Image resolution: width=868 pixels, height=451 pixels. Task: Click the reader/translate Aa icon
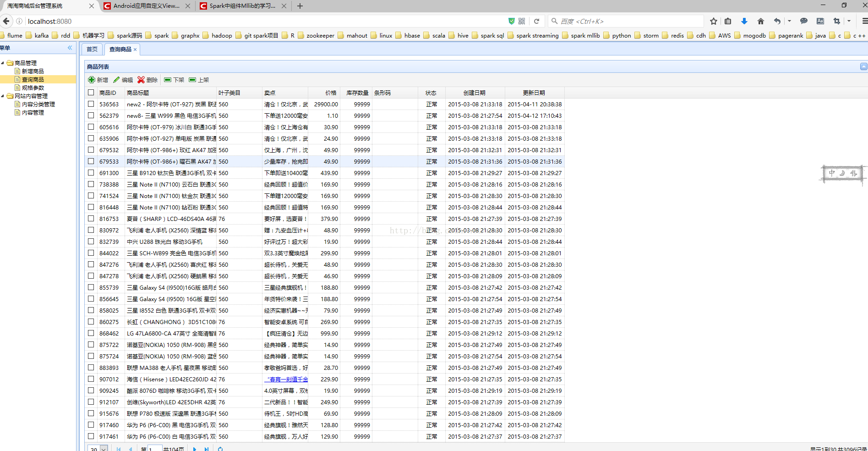[x=820, y=21]
